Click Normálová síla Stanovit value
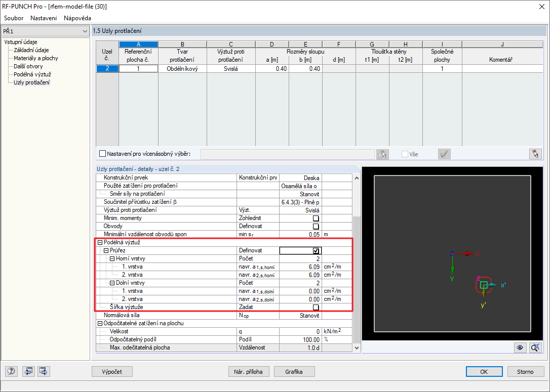 pos(300,315)
